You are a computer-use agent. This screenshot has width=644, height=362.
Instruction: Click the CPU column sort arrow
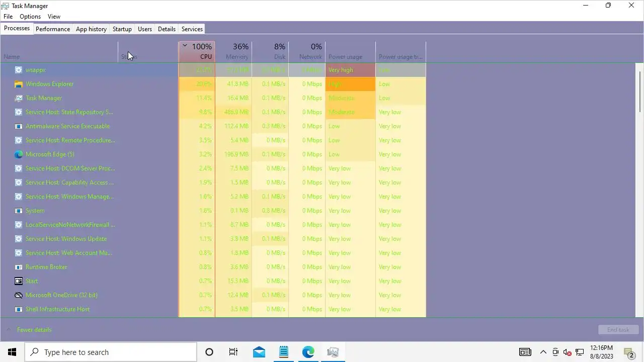tap(185, 46)
